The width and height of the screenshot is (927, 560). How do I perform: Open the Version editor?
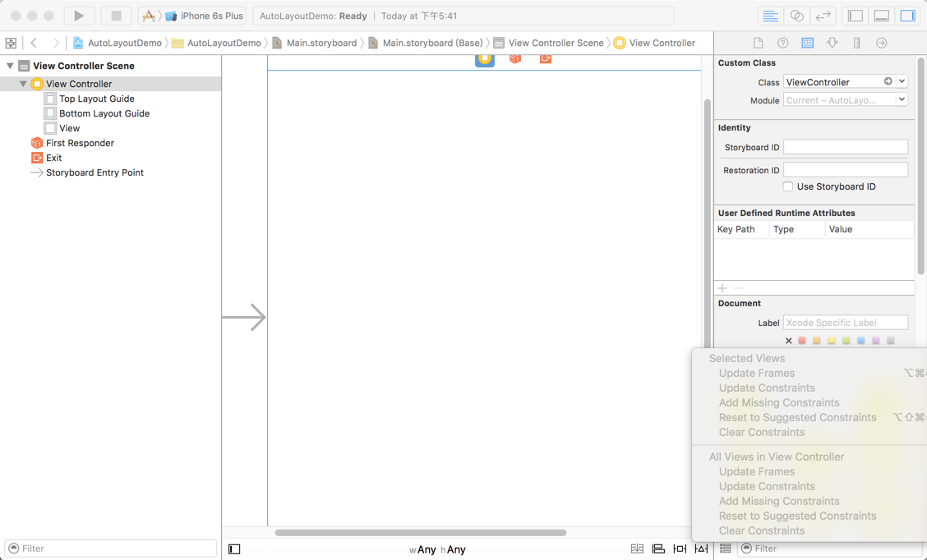[x=823, y=16]
